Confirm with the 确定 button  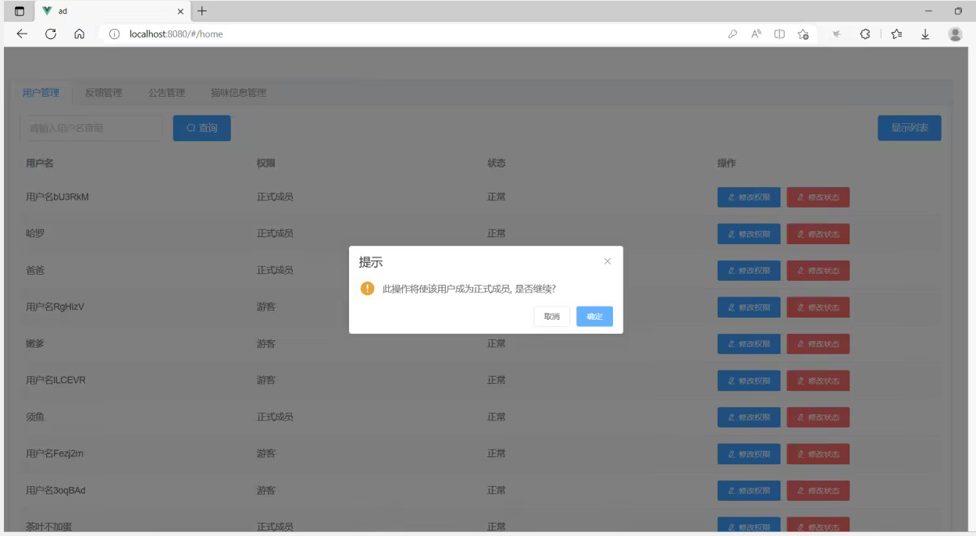point(594,316)
